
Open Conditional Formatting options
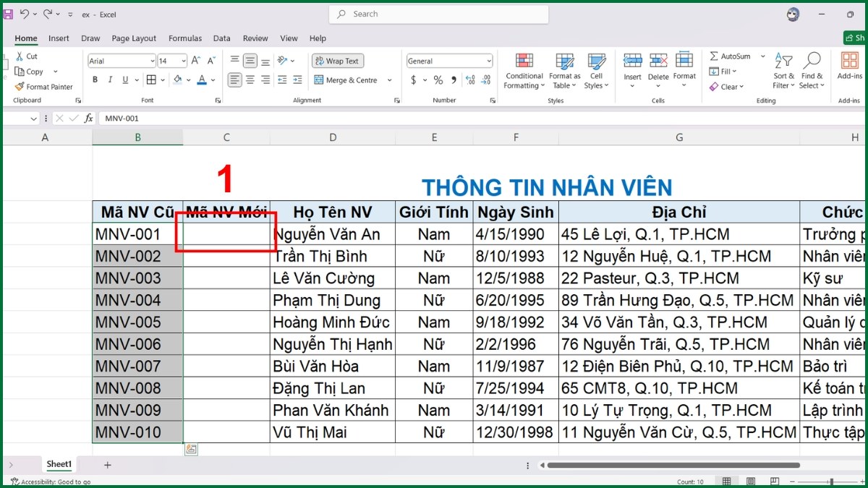coord(523,70)
